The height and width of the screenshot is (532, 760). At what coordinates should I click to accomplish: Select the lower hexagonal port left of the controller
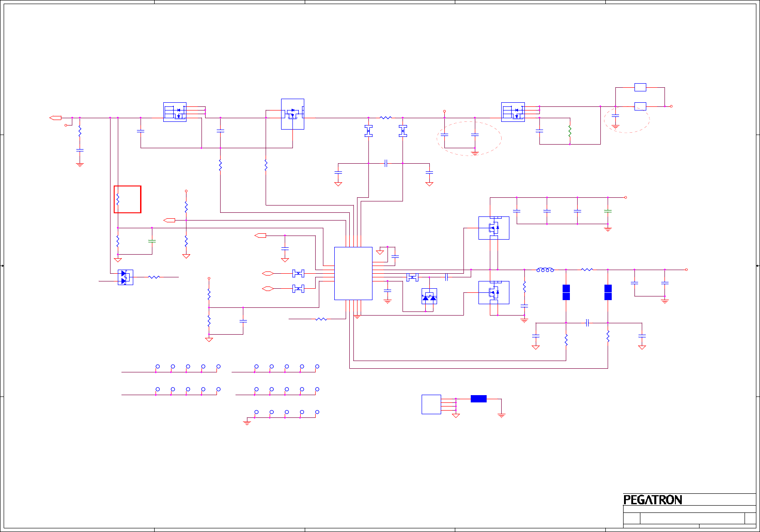(268, 289)
